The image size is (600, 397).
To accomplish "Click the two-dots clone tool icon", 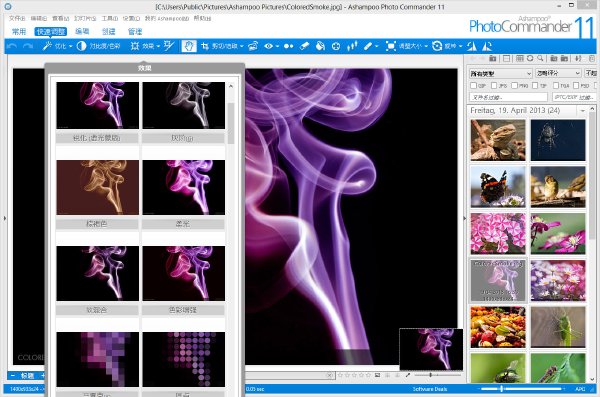I will tap(289, 46).
